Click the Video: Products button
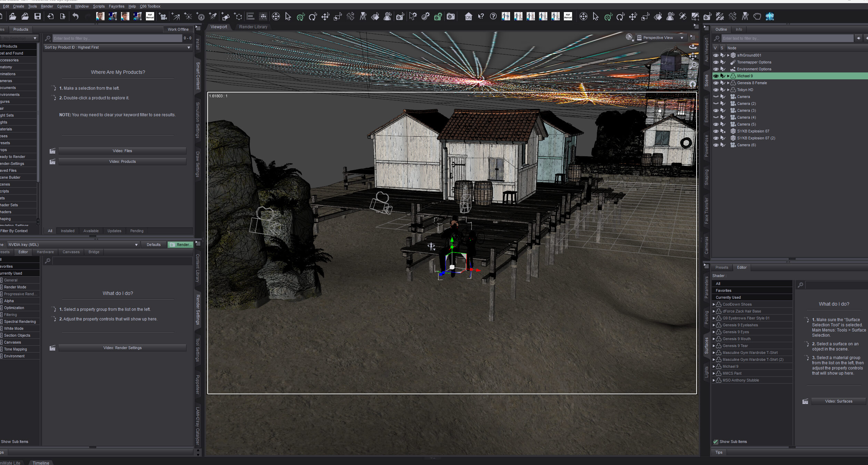The width and height of the screenshot is (868, 465). point(122,161)
